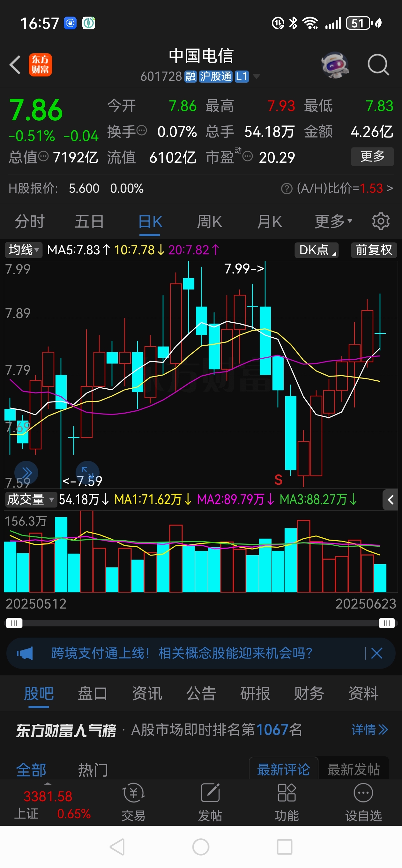Tap the ranking number 1067

pyautogui.click(x=272, y=730)
